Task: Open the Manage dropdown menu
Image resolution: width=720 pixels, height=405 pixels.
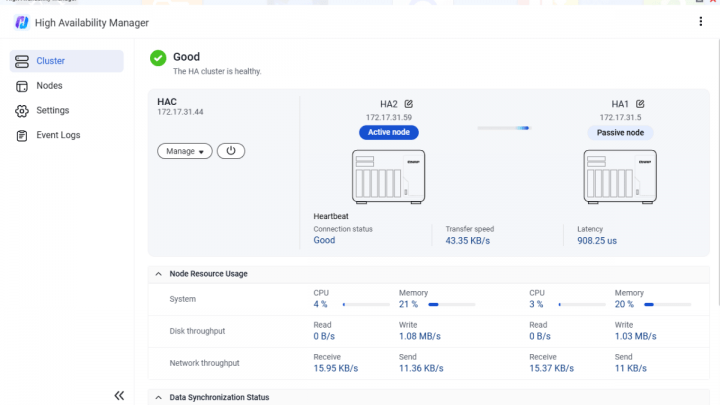Action: [185, 151]
